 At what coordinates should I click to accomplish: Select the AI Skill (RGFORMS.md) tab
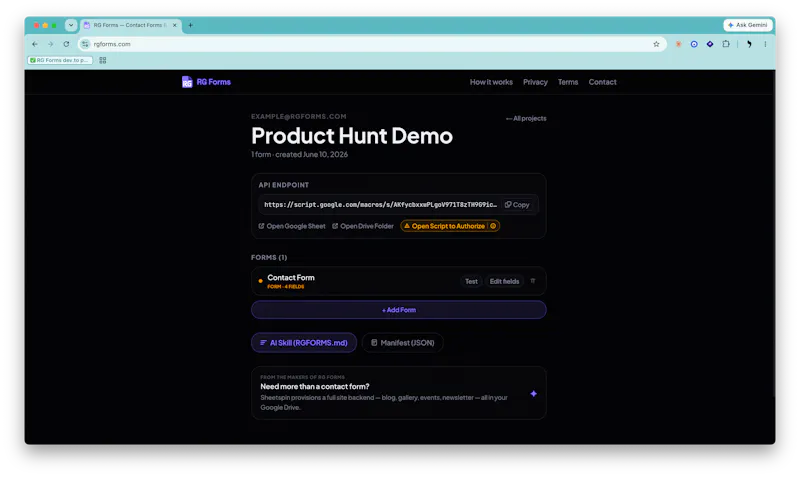(304, 343)
